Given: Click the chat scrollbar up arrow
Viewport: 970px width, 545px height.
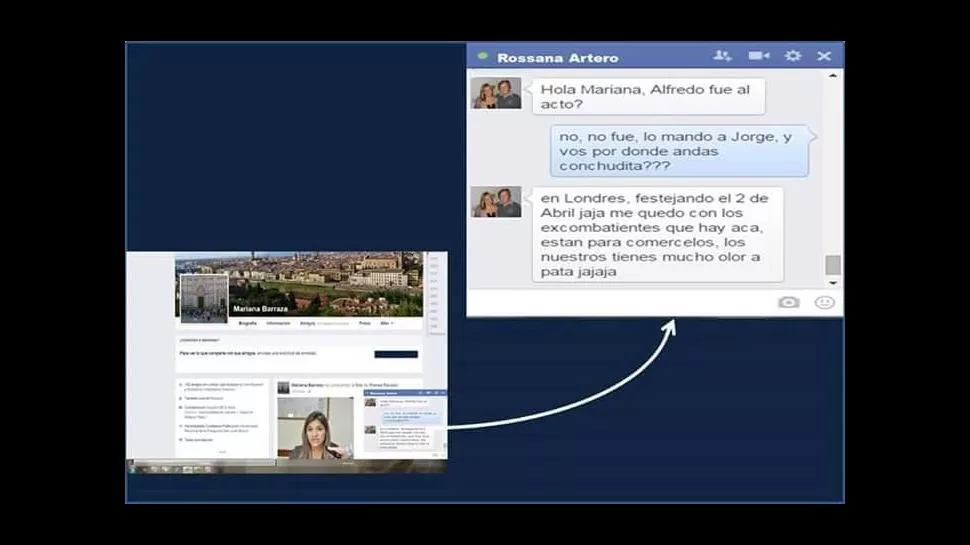Looking at the screenshot, I should point(833,75).
